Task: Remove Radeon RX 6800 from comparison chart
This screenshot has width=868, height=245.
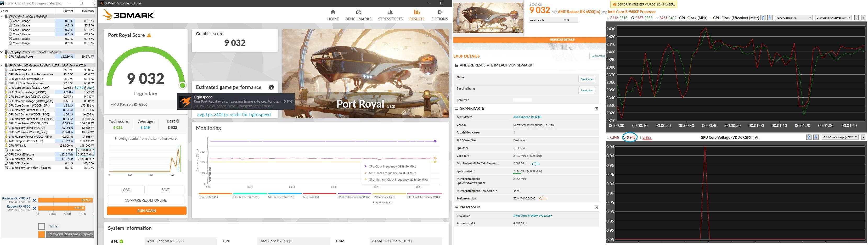Action: [x=34, y=208]
